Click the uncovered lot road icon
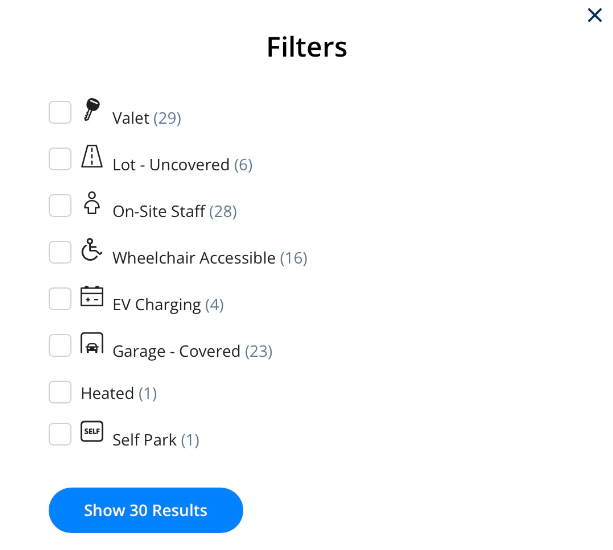 (92, 156)
